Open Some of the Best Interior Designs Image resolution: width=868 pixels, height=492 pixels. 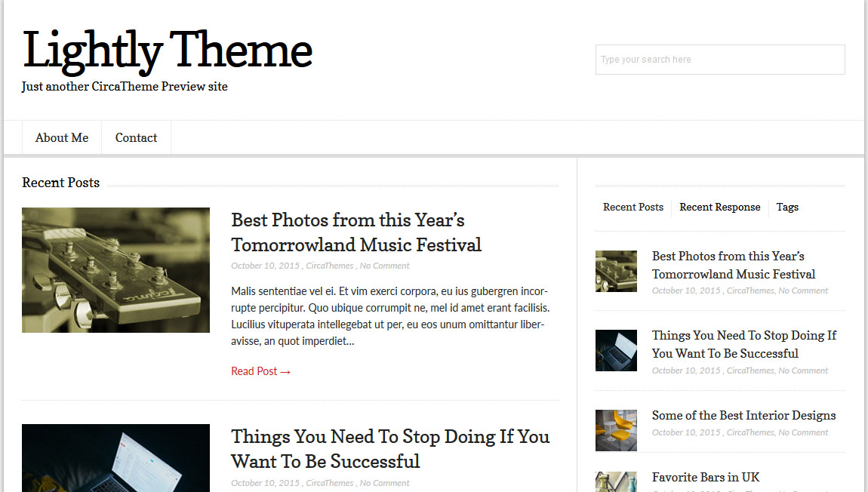(x=743, y=416)
